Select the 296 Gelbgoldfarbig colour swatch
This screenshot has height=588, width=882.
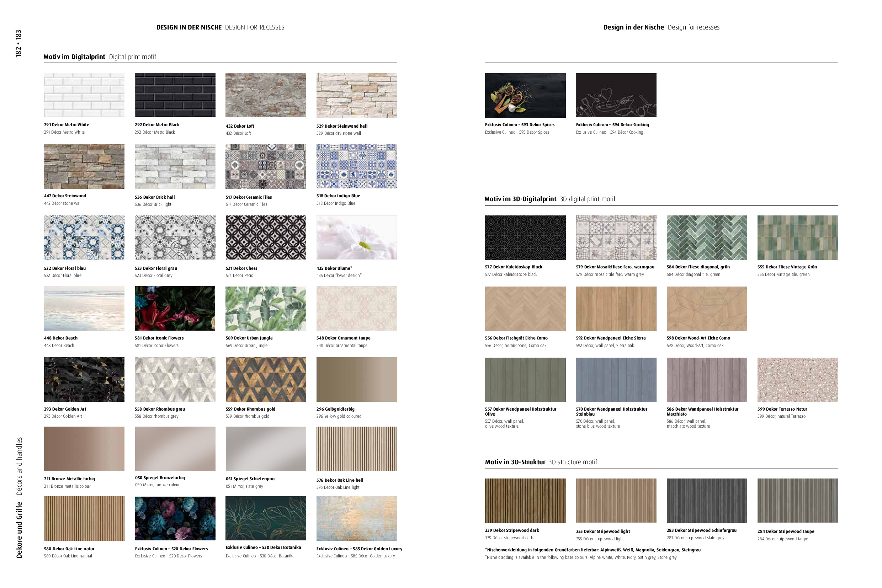(356, 379)
